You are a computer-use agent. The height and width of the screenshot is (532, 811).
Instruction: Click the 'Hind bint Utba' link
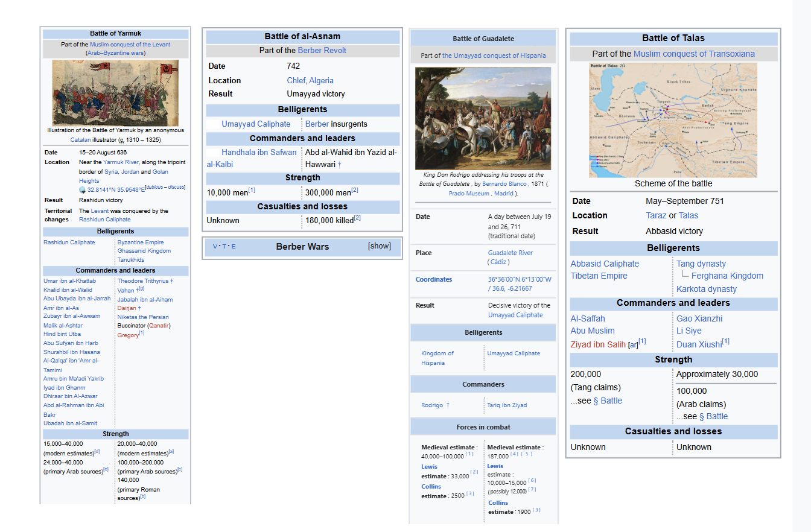[x=62, y=334]
